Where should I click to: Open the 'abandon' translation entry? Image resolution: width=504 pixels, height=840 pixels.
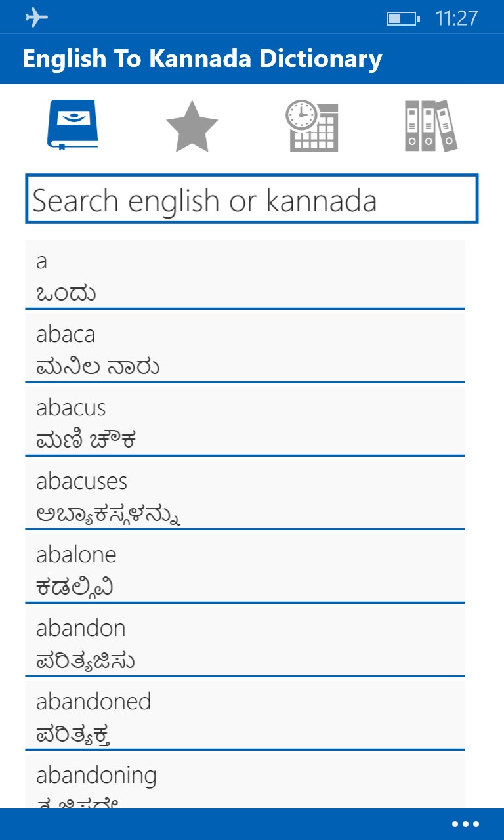pos(245,641)
